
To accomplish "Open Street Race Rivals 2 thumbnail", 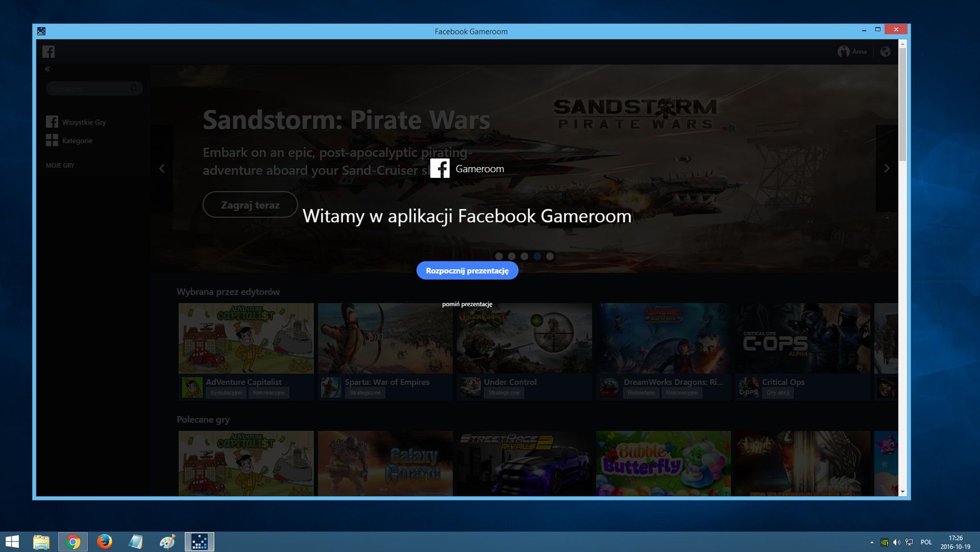I will point(524,463).
